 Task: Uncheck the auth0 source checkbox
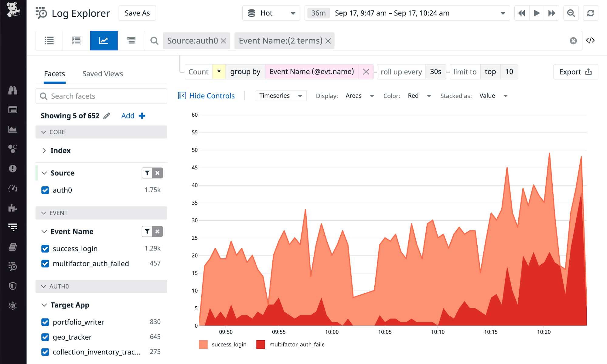[x=45, y=190]
